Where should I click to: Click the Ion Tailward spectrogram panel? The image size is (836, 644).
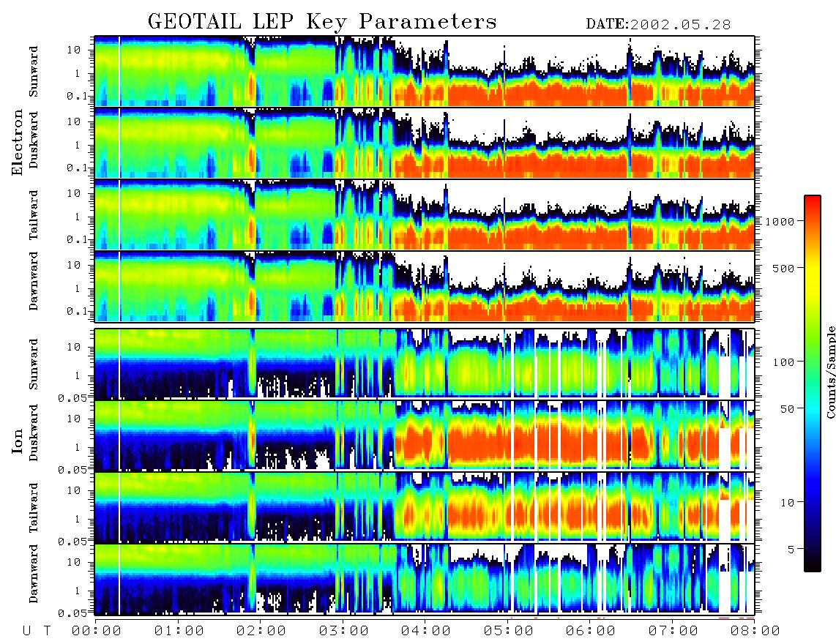(x=425, y=507)
